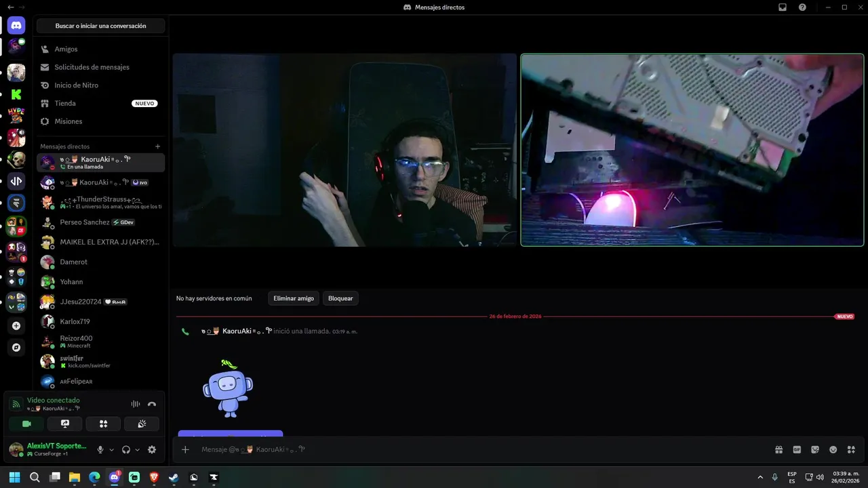Open Perseo Sanchez direct message
Screen dimensions: 868x488
coord(101,222)
